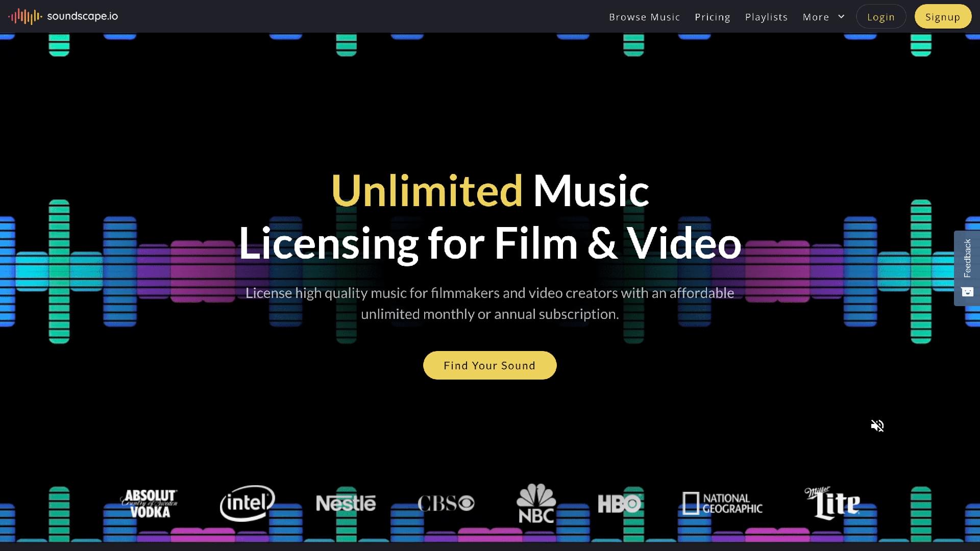The height and width of the screenshot is (551, 980).
Task: Open the Browse Music page
Action: coord(644,17)
